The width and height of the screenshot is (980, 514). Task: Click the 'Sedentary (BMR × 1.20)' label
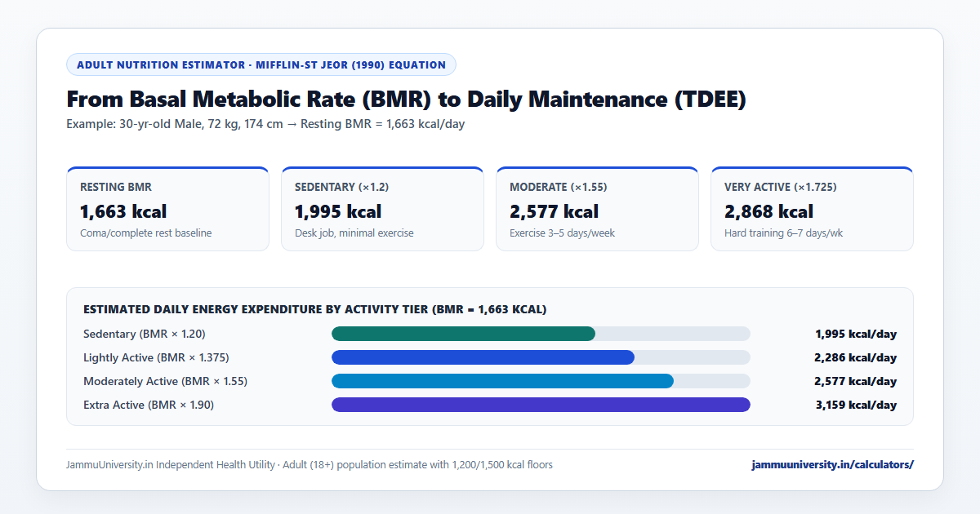click(x=145, y=334)
